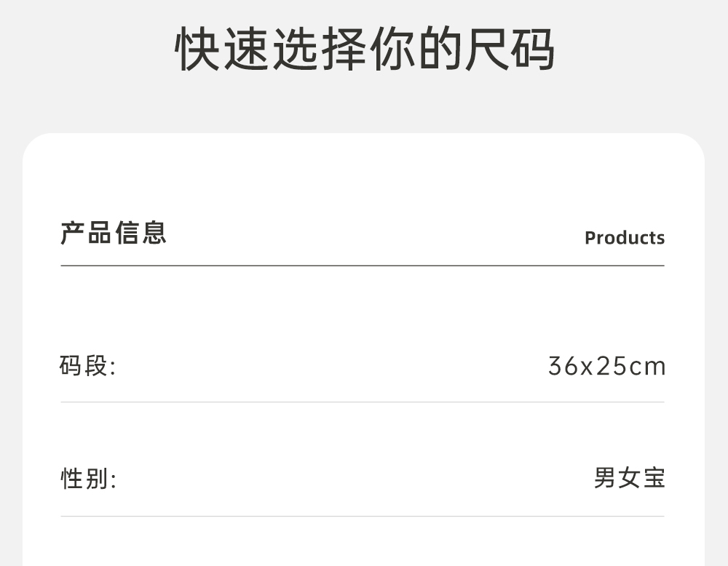Click the gray background left of the title

coord(87,49)
